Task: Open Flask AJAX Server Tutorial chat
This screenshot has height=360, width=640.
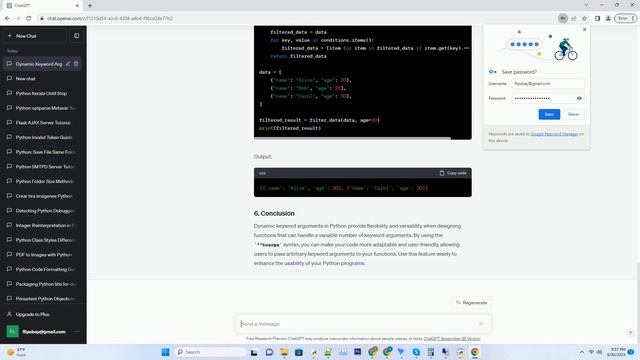Action: (42, 122)
